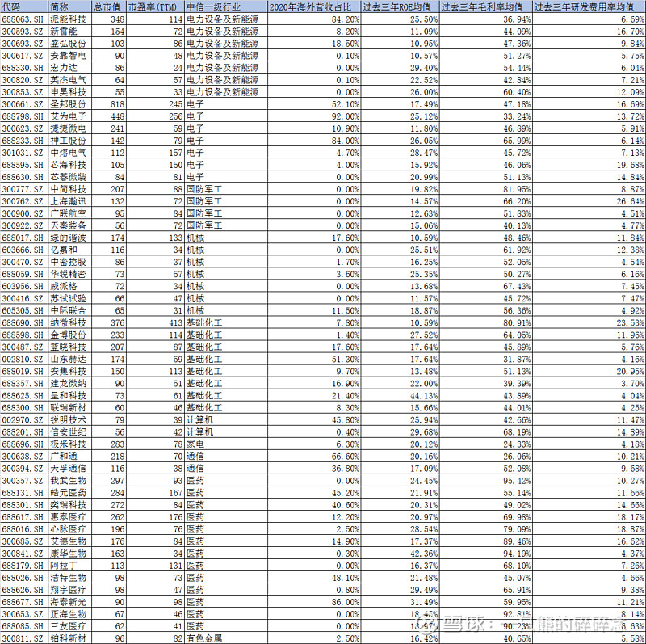Select stock code cell 688063.SH
This screenshot has height=644, width=646.
tap(23, 19)
